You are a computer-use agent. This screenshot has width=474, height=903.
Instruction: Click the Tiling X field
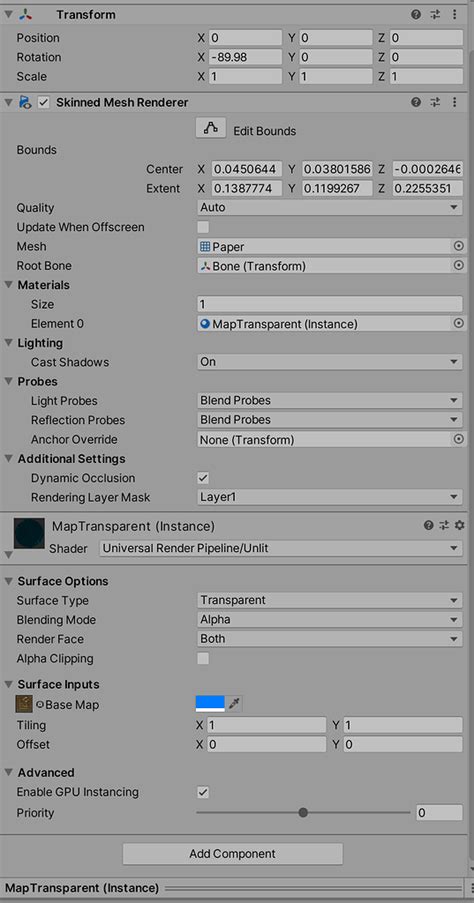click(266, 725)
